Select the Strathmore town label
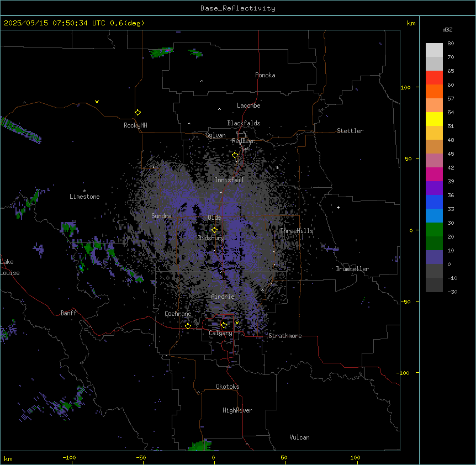476x465 pixels. pos(285,336)
